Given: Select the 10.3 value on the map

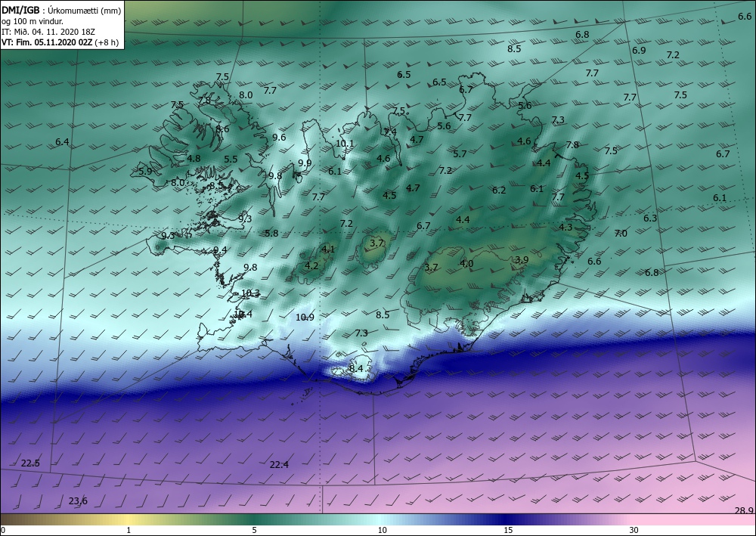Looking at the screenshot, I should point(250,293).
